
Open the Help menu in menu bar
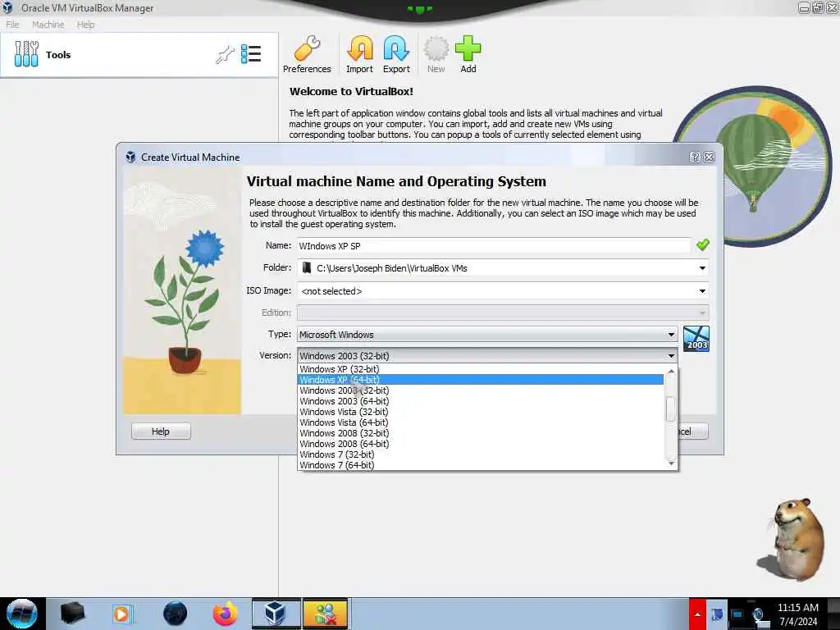85,24
